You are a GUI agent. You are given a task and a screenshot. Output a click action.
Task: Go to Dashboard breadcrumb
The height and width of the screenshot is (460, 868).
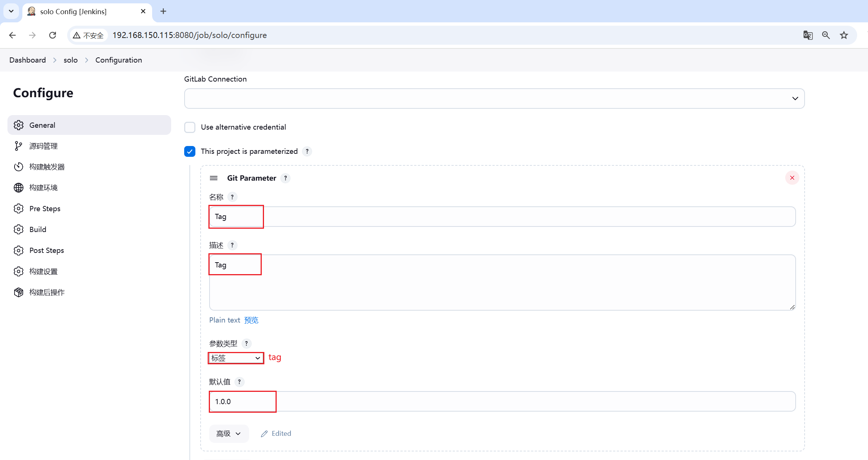[28, 60]
